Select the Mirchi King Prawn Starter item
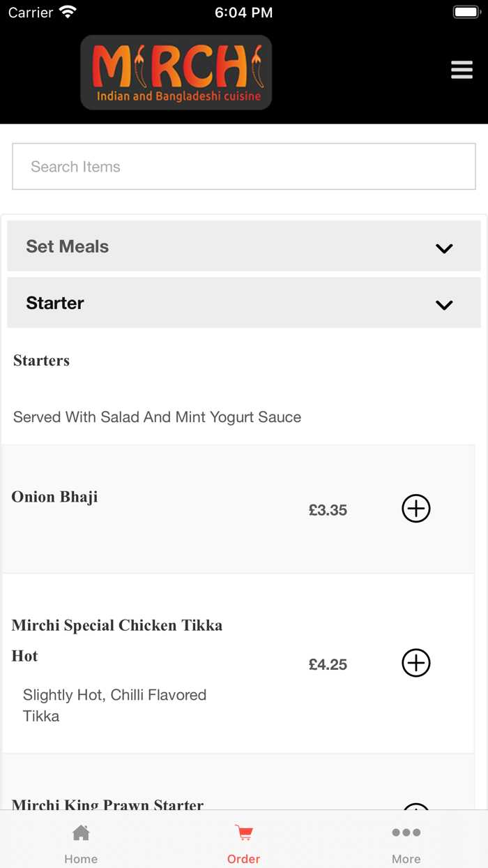The width and height of the screenshot is (488, 868). (107, 804)
